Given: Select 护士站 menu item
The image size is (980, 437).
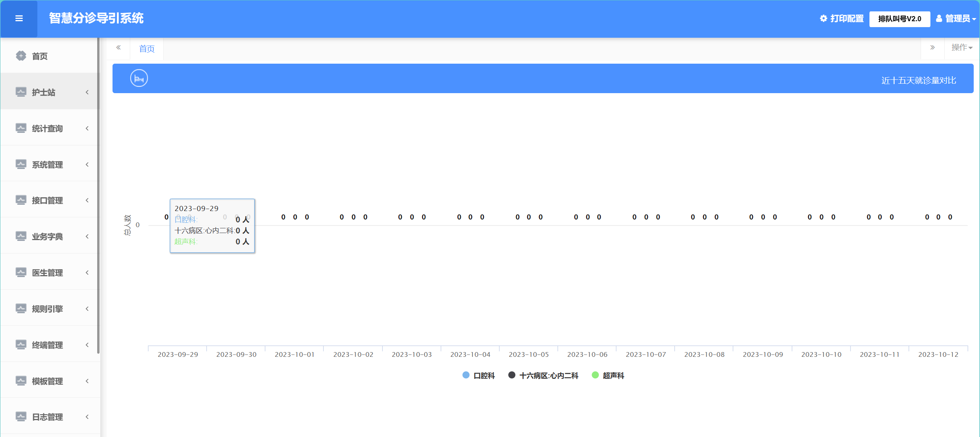Looking at the screenshot, I should [50, 92].
